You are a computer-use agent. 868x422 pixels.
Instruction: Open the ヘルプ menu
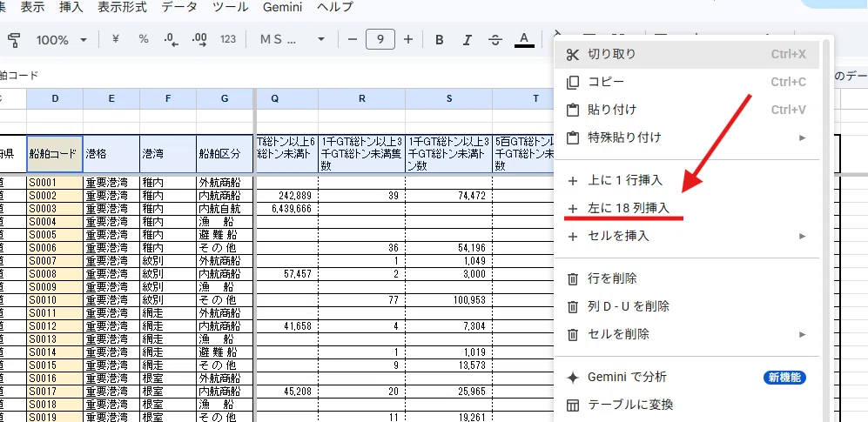pos(335,7)
